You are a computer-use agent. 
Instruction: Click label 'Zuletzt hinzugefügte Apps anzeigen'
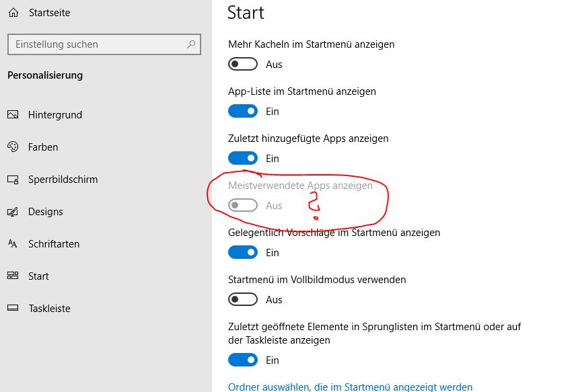pyautogui.click(x=308, y=139)
